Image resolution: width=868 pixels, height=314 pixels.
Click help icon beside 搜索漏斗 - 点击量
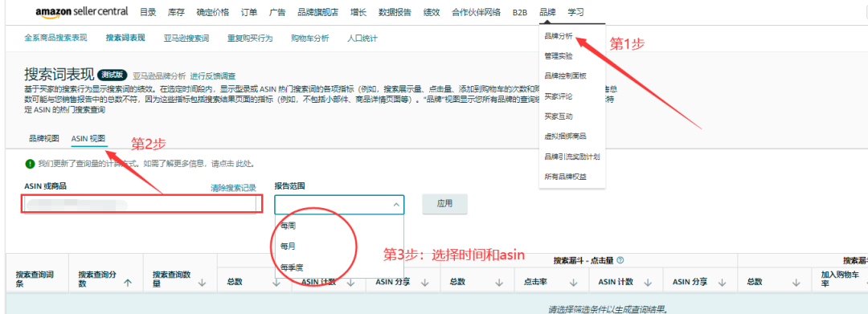click(x=620, y=260)
